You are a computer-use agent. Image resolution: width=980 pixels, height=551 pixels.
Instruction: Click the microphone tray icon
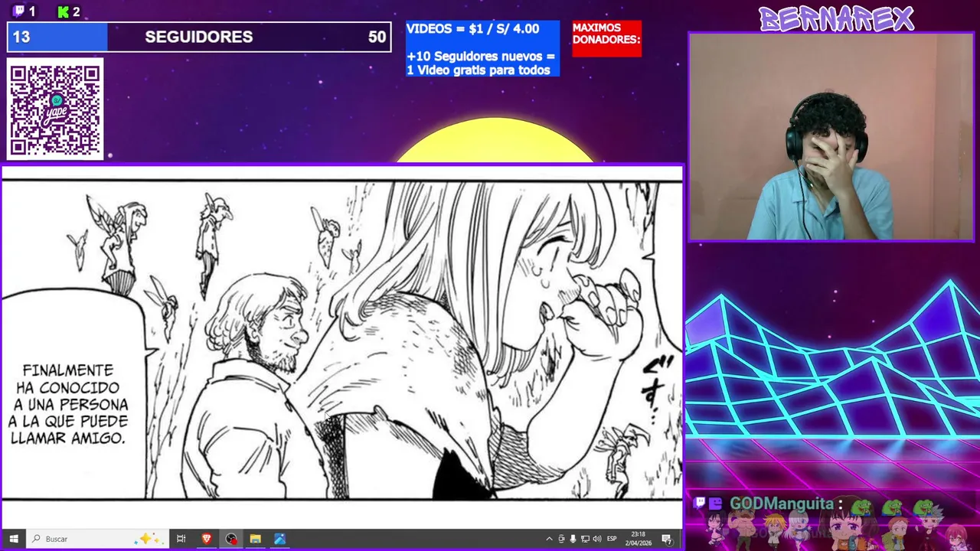573,539
